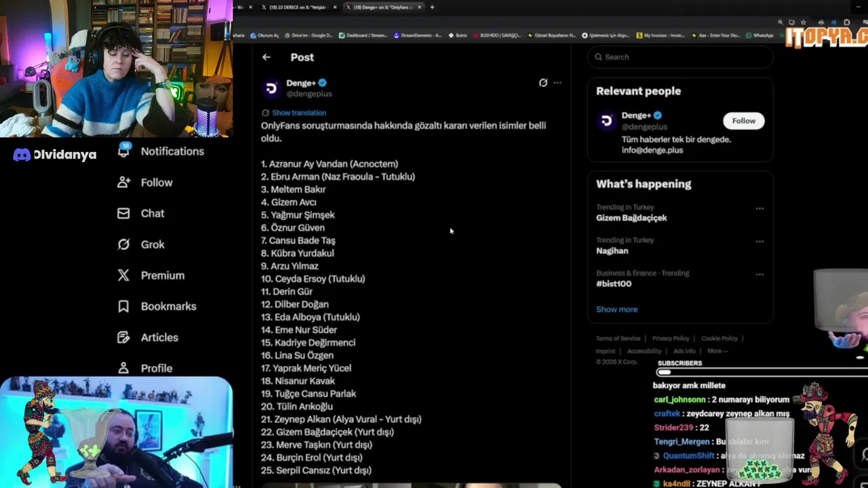Click chat user Tengri_Mergen
The height and width of the screenshot is (488, 868).
tap(682, 442)
